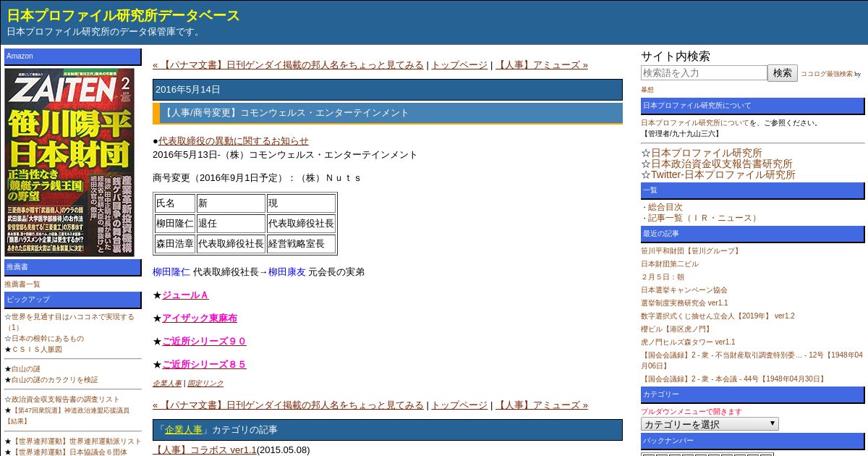Click the table cell 森田浩章
Screen dimensions: 868x456
tap(175, 244)
